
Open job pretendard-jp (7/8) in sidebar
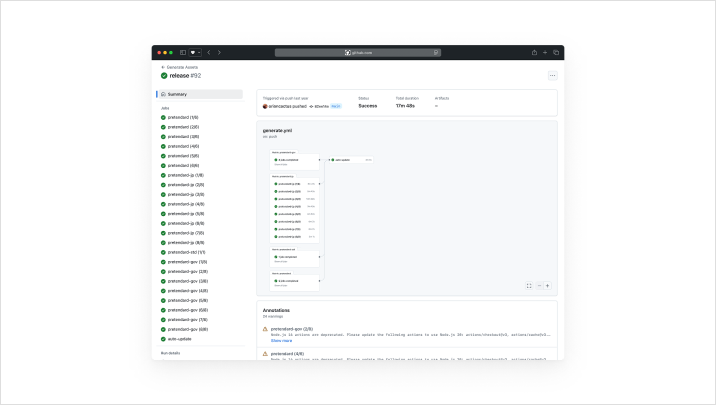tap(182, 233)
